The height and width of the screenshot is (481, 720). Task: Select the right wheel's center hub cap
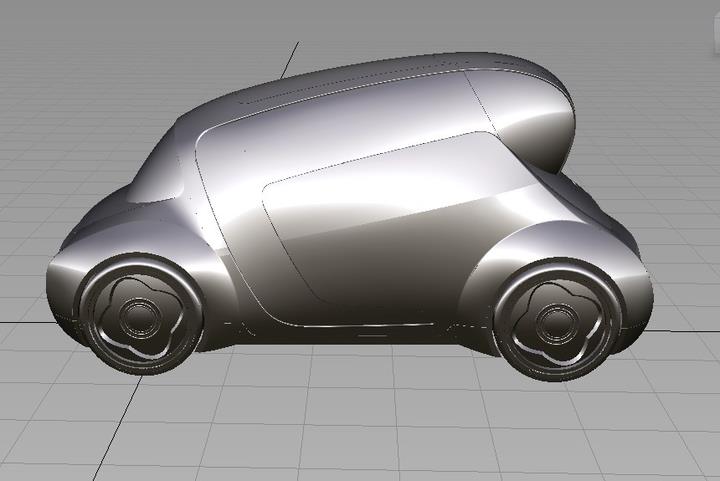(x=555, y=321)
